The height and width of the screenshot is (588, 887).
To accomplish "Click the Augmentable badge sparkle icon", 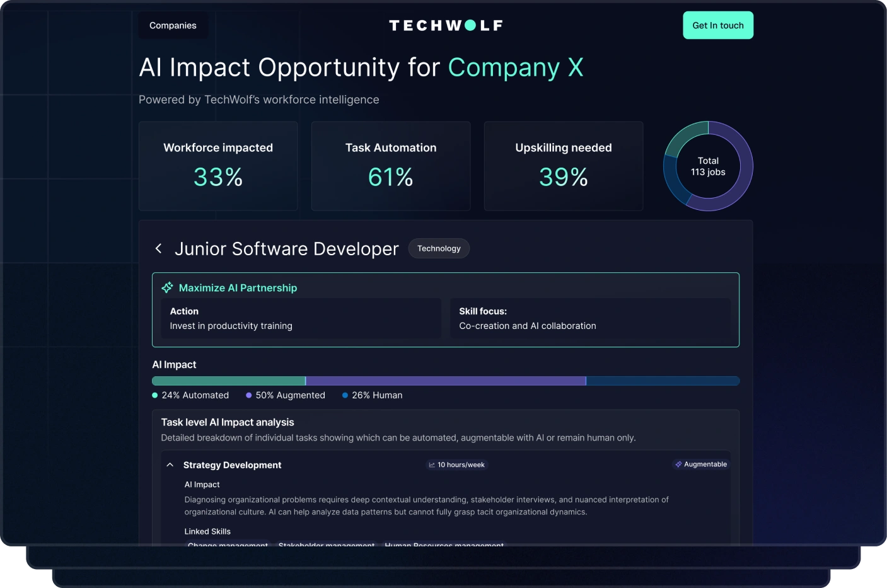I will 678,464.
